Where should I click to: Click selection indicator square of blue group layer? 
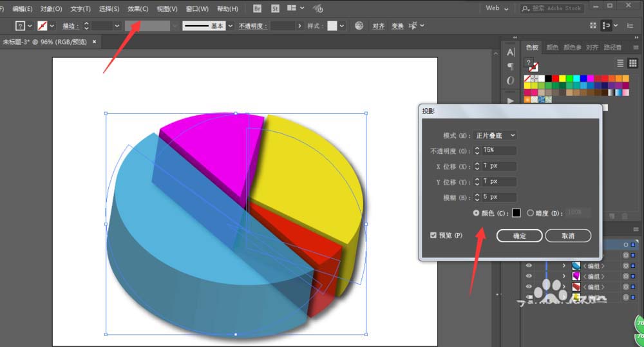pyautogui.click(x=633, y=266)
